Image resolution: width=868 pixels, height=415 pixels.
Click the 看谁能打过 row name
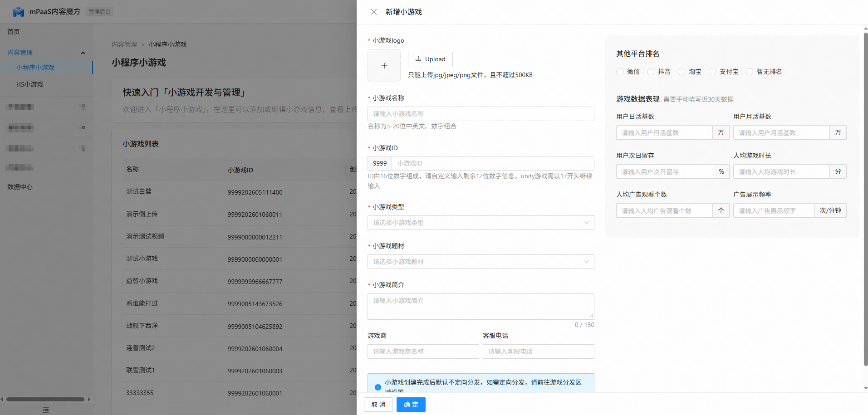[142, 303]
